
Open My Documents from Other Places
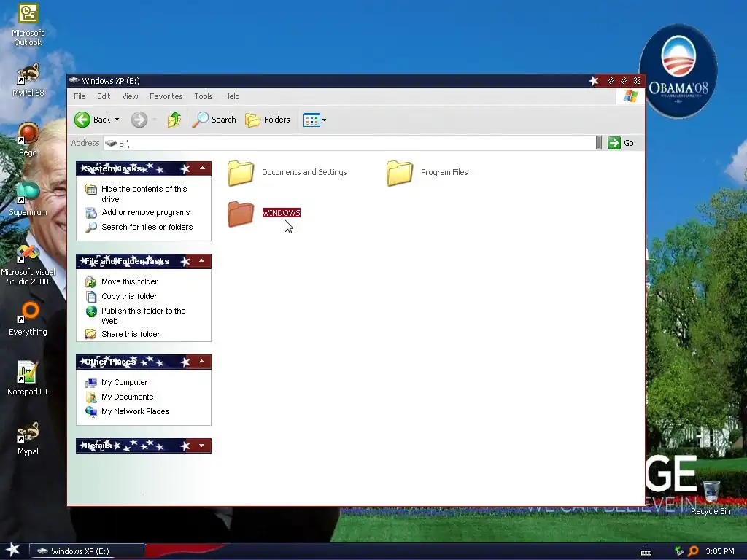click(x=127, y=397)
